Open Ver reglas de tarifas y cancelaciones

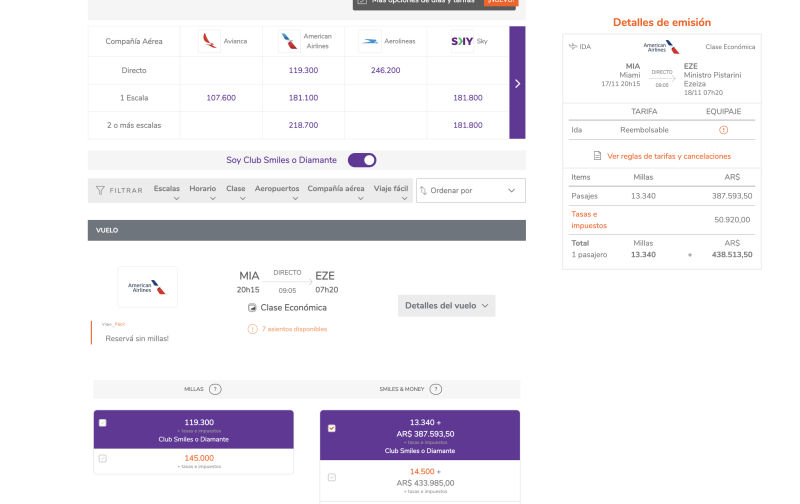tap(668, 156)
